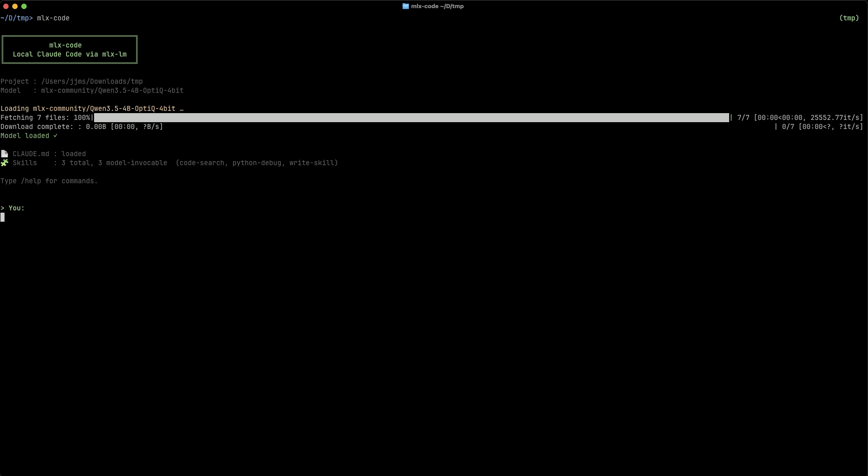Click the folder icon in window title
The height and width of the screenshot is (476, 868).
click(x=405, y=6)
